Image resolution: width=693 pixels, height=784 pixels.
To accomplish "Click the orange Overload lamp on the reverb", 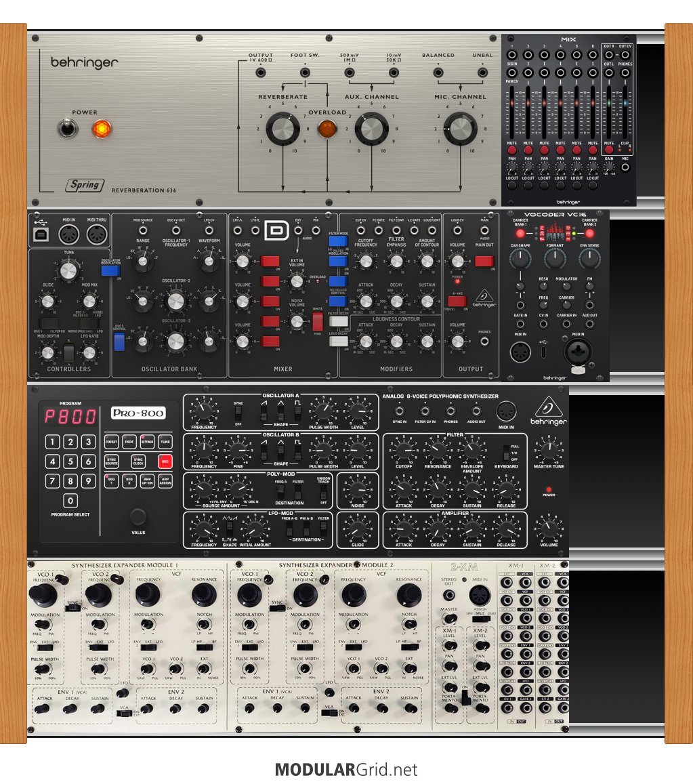I will [x=327, y=129].
